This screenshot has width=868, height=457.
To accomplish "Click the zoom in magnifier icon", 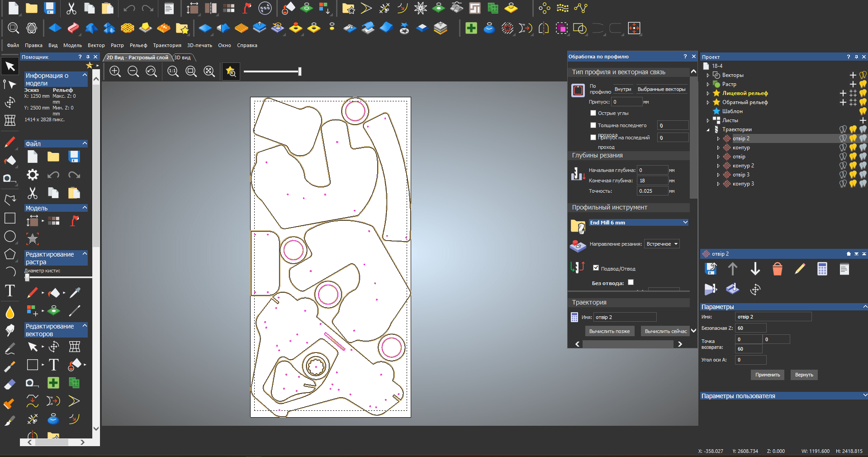I will click(115, 71).
